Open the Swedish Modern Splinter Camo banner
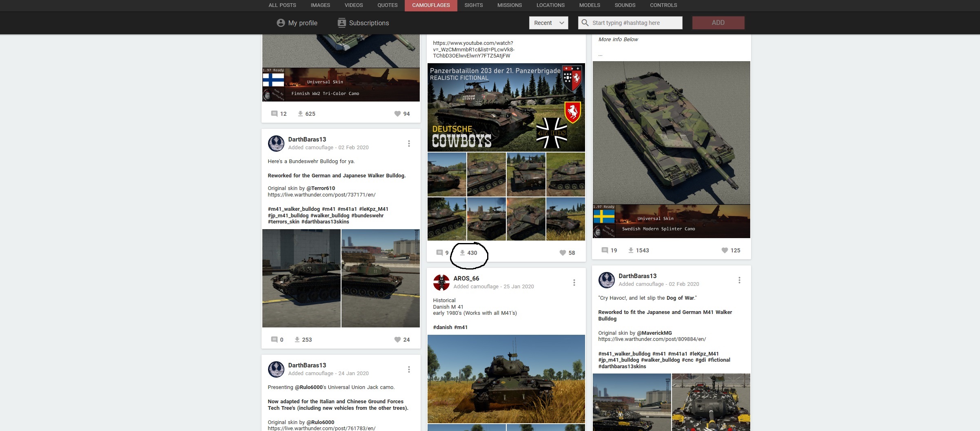 coord(672,221)
